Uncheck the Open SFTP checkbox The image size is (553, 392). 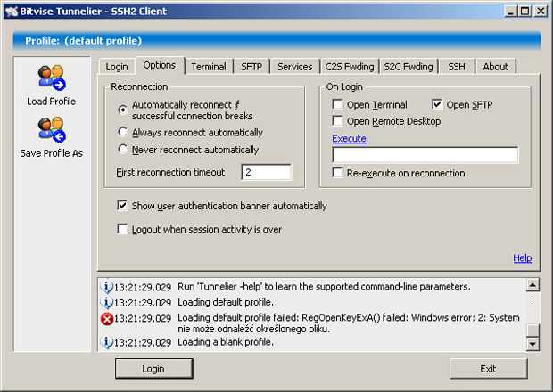click(x=438, y=105)
